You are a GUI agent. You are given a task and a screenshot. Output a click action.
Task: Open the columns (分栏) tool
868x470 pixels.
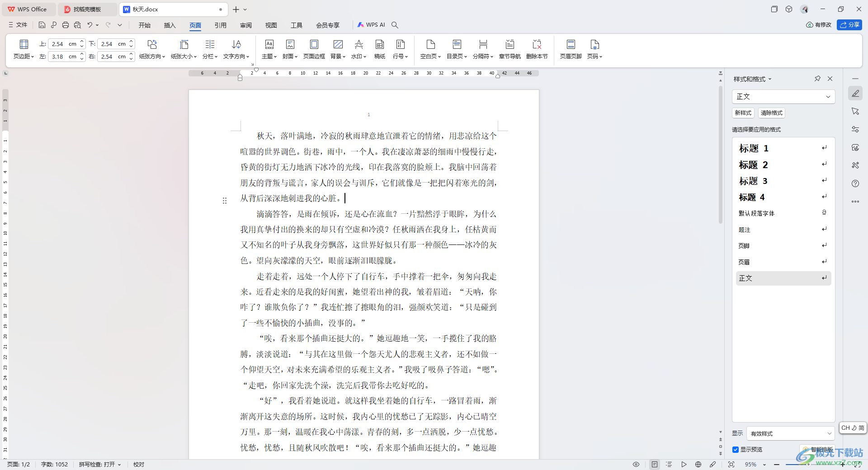click(210, 49)
